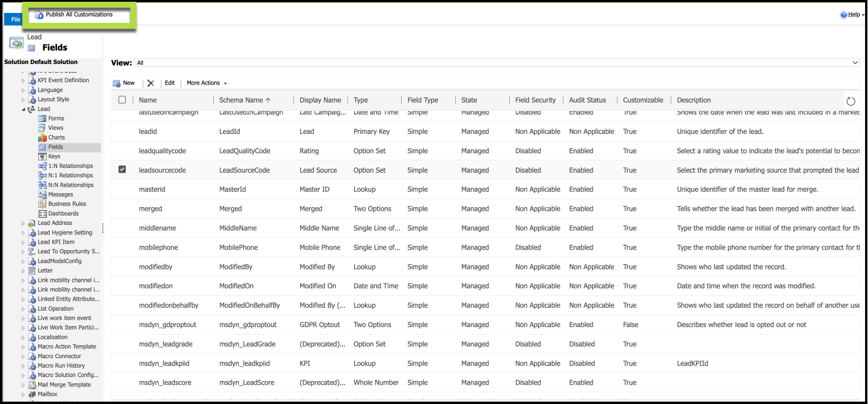Click the Mail Merge Template icon

(x=32, y=385)
